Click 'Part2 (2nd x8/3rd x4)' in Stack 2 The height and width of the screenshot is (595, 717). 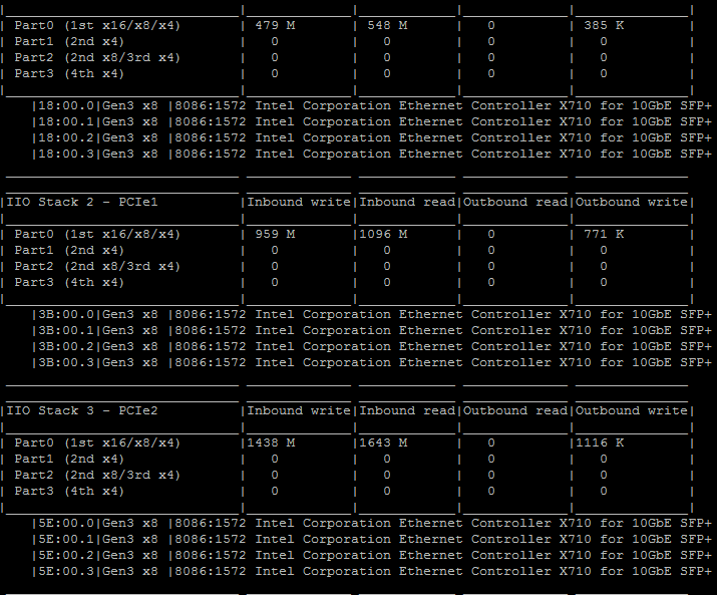point(97,266)
